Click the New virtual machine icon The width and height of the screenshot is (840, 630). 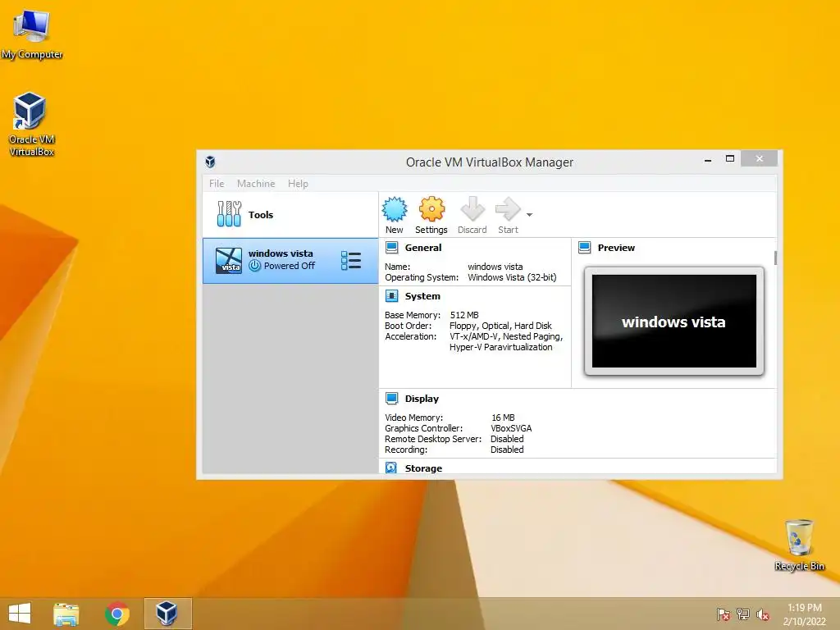coord(395,209)
